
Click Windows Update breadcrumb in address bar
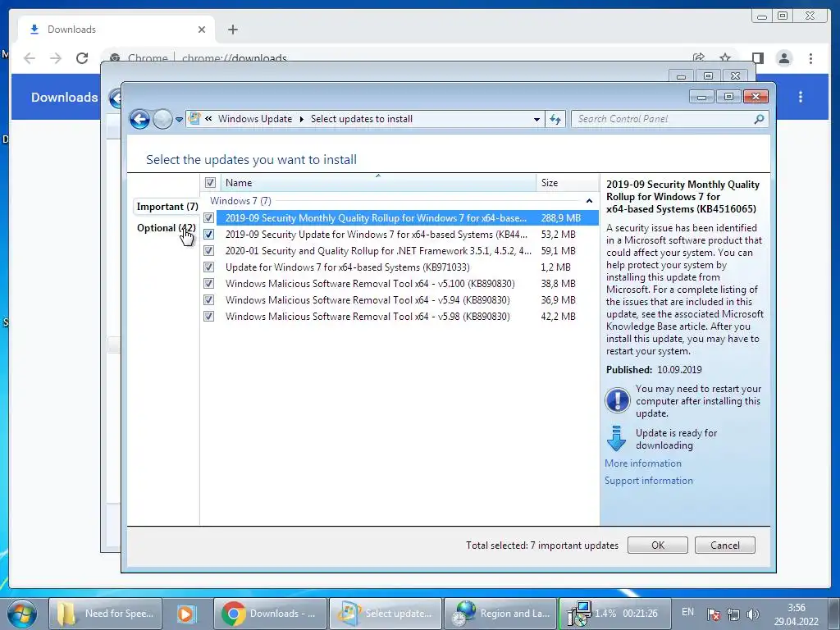255,119
